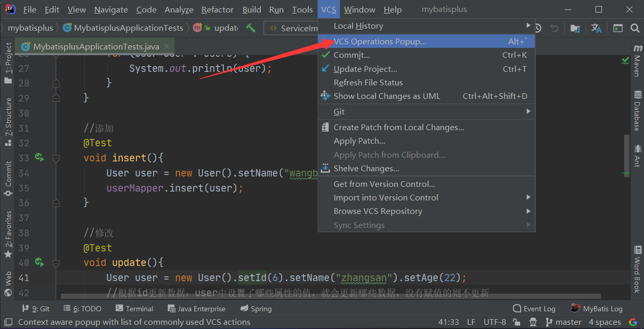Click the green inspection checkmark in editor
The width and height of the screenshot is (644, 329).
(x=625, y=60)
